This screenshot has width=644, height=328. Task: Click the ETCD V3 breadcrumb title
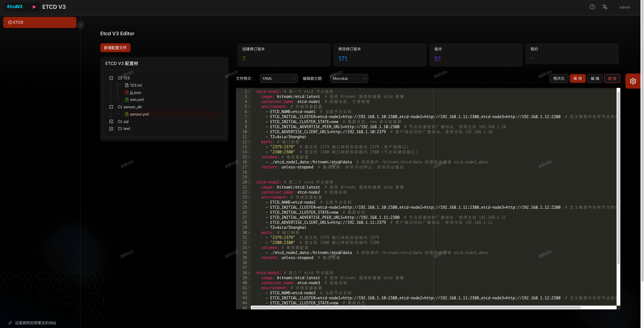tap(54, 7)
